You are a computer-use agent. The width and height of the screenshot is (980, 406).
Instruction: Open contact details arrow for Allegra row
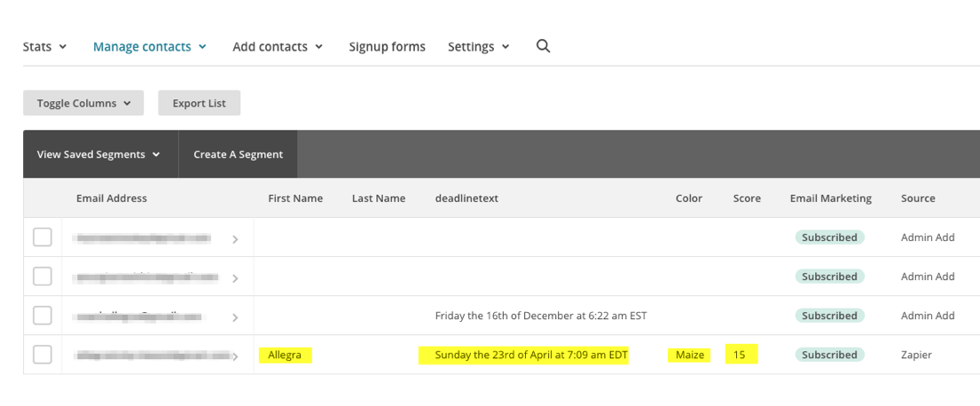click(235, 356)
